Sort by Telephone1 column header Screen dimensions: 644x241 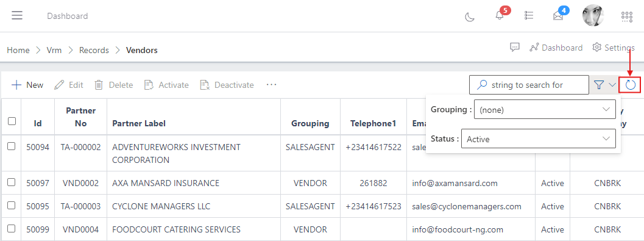click(x=373, y=123)
